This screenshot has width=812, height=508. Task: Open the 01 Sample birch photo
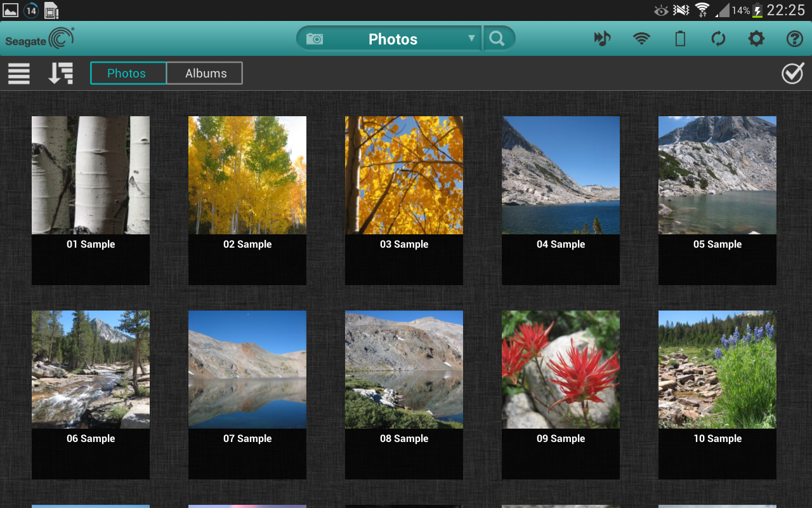click(x=91, y=175)
